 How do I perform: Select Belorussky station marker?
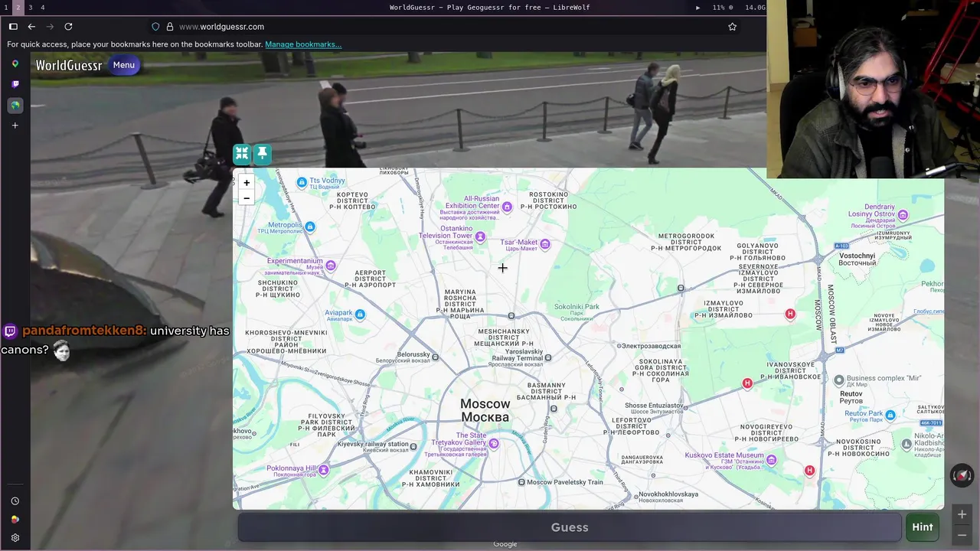click(436, 357)
